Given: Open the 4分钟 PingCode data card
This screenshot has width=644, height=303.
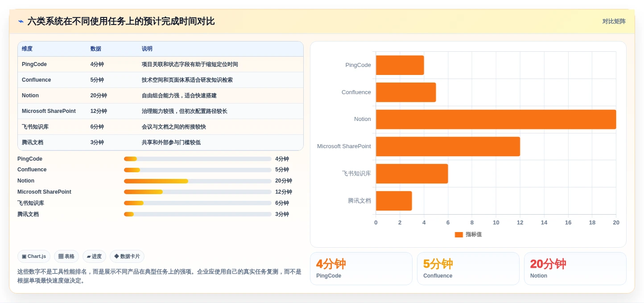Looking at the screenshot, I should (x=361, y=269).
